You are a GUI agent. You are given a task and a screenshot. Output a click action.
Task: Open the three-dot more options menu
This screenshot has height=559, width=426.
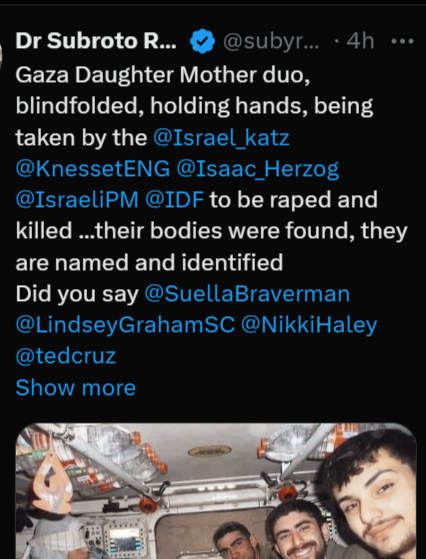click(402, 41)
